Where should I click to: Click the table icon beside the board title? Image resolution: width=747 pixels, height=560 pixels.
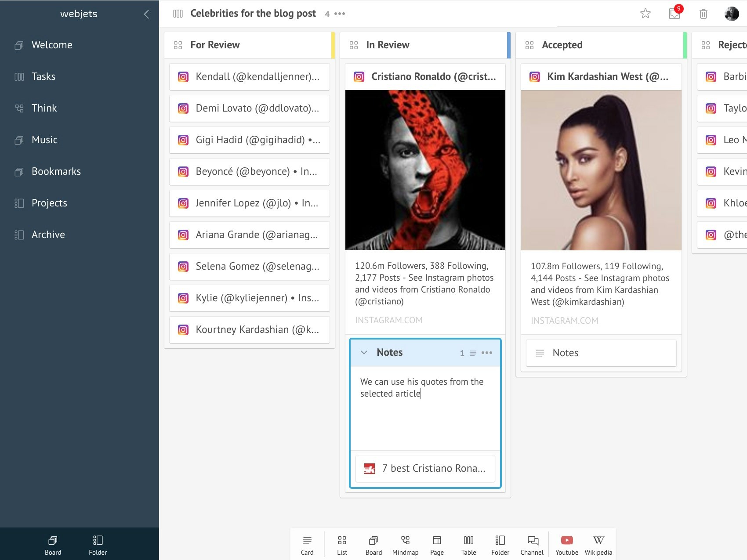[178, 14]
